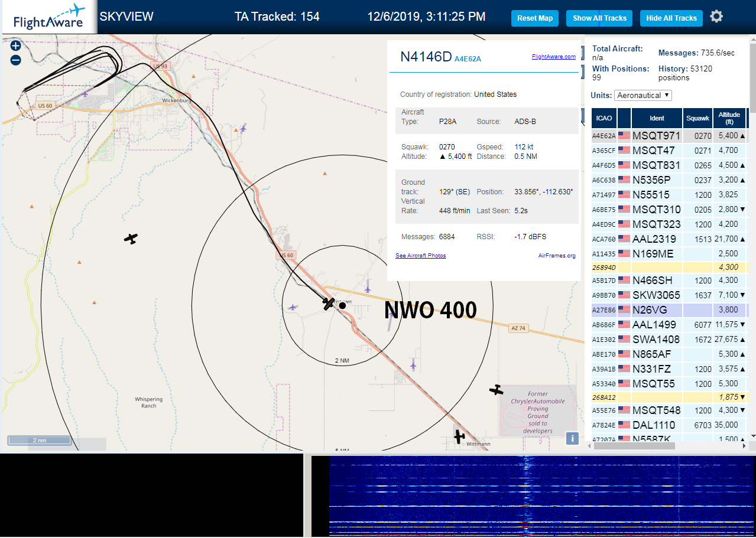Screen dimensions: 756x538
Task: Select the black aircraft icon near Wittmann
Action: point(459,436)
